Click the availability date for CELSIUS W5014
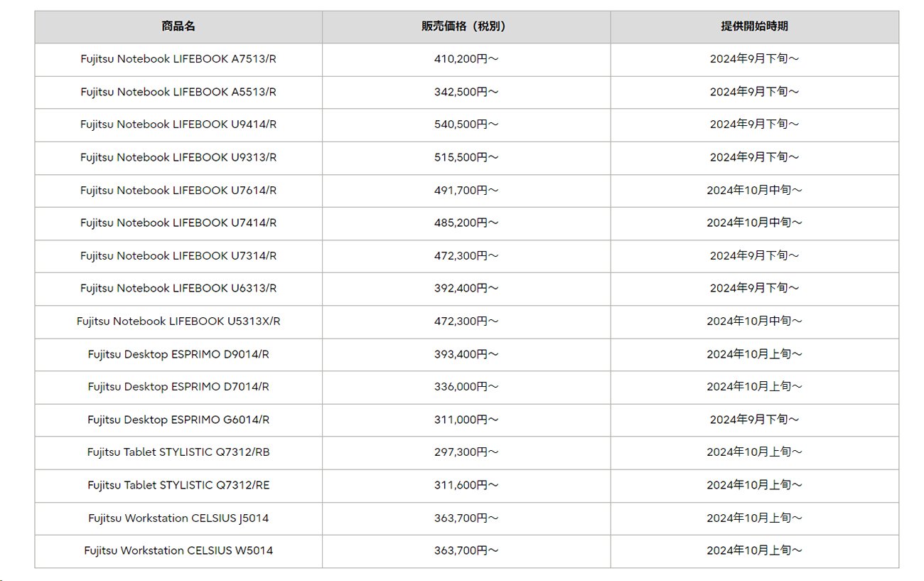 (x=754, y=550)
